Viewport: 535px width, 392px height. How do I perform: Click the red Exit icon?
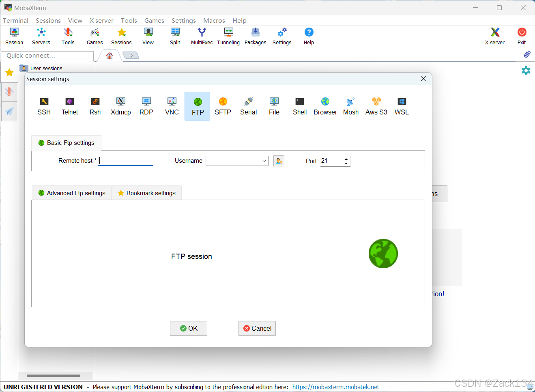click(x=522, y=36)
